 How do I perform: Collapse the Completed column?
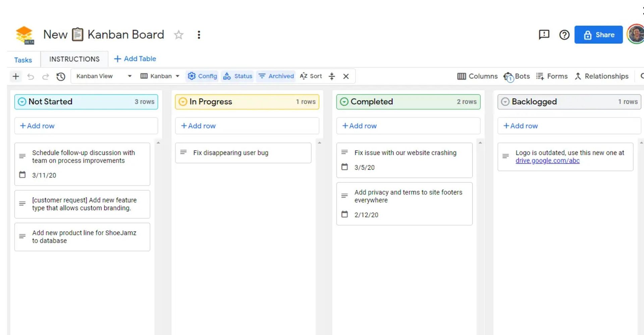(x=344, y=102)
